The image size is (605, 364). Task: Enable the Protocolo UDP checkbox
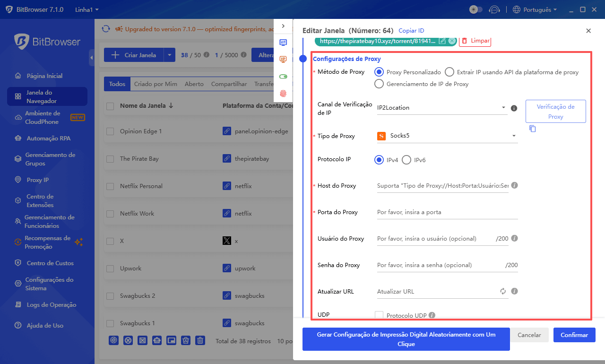(x=379, y=315)
